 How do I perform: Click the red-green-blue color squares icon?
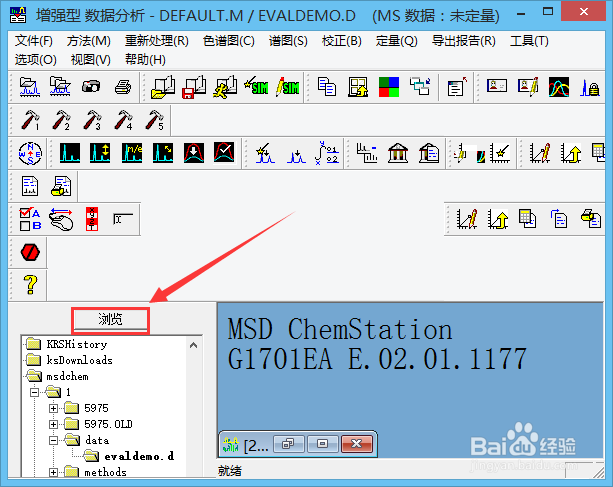[x=389, y=86]
